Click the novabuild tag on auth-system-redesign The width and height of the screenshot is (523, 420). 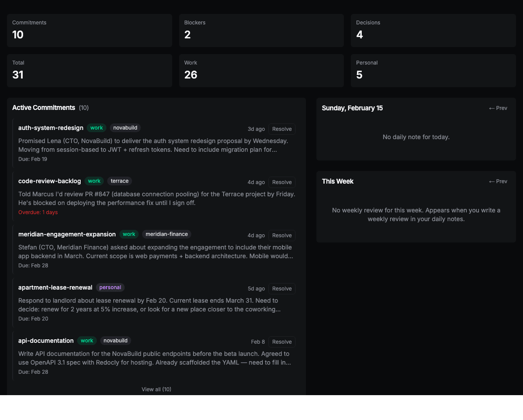click(125, 127)
